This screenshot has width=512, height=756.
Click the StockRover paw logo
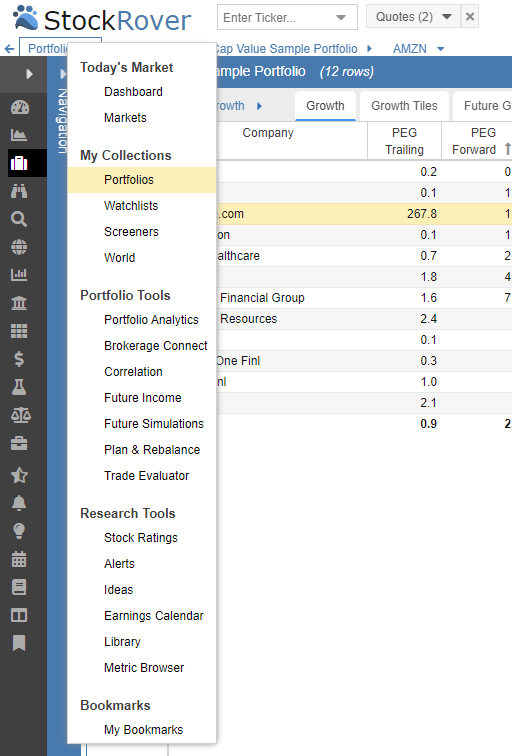[x=26, y=18]
